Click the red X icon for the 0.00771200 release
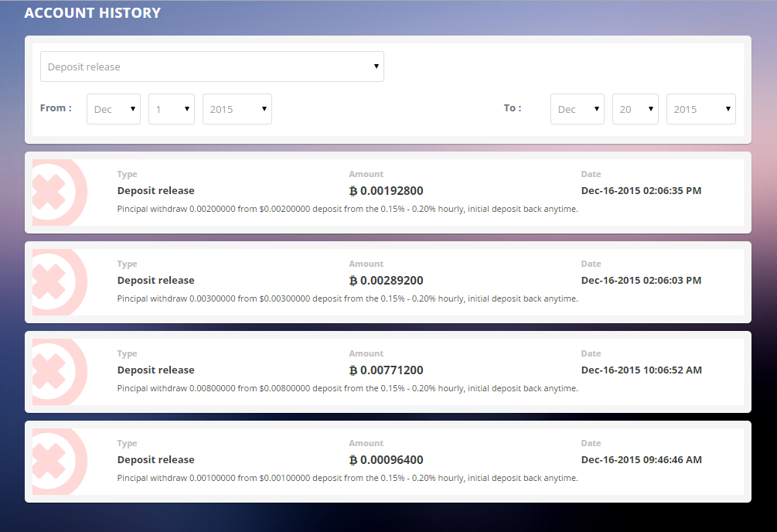This screenshot has width=777, height=532. 53,372
